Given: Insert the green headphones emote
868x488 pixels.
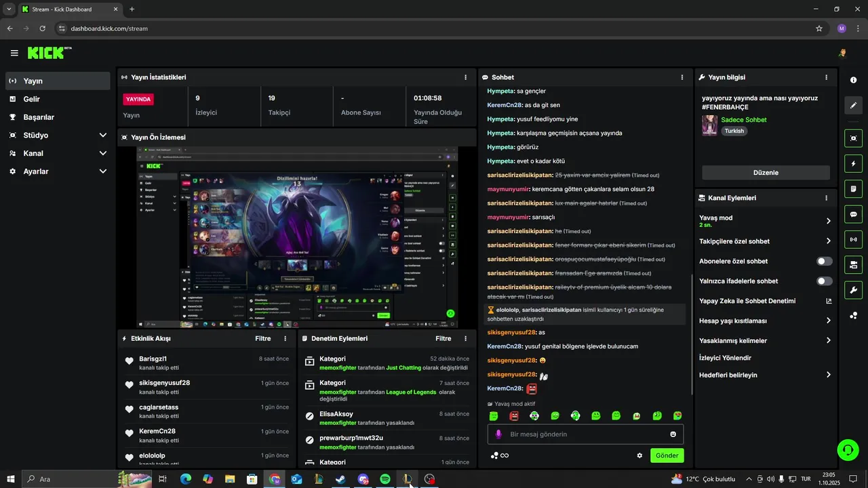Looking at the screenshot, I should click(x=575, y=415).
